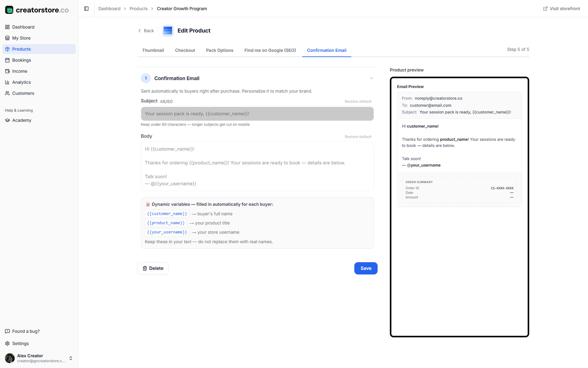This screenshot has height=368, width=588.
Task: Open the Customers page
Action: coord(39,93)
